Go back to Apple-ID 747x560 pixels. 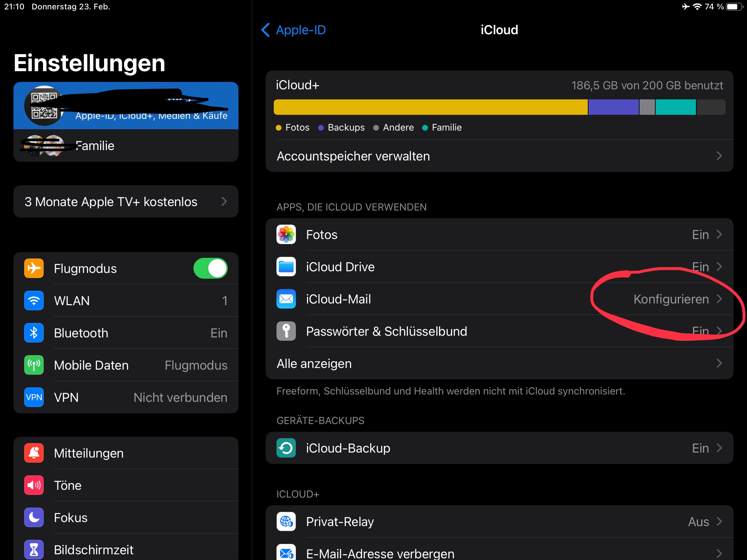(293, 30)
